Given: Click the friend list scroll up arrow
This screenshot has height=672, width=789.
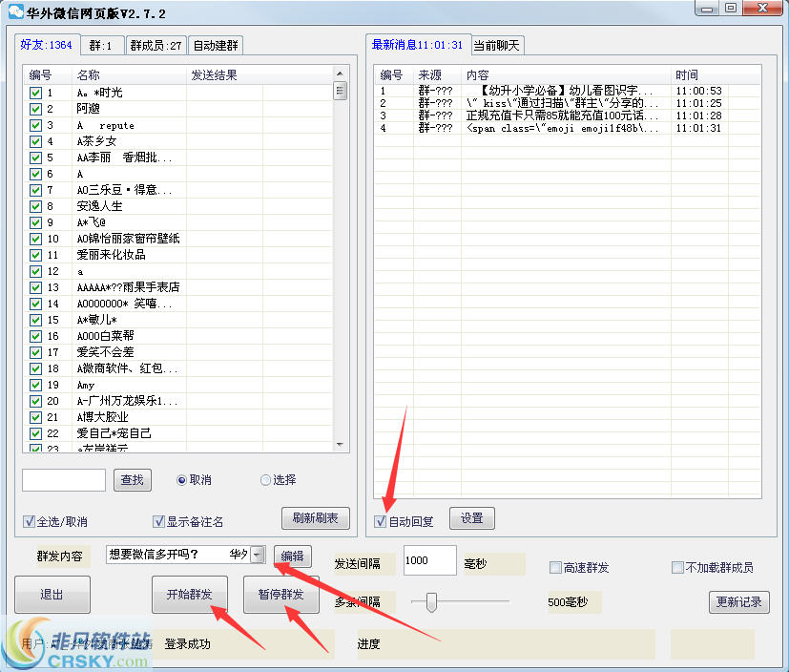Looking at the screenshot, I should point(341,73).
